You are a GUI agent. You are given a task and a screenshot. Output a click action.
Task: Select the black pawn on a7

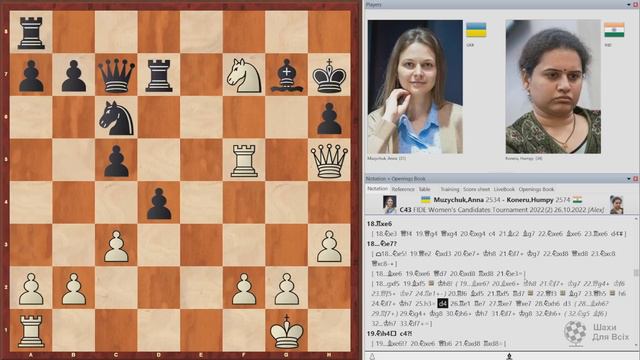click(31, 76)
